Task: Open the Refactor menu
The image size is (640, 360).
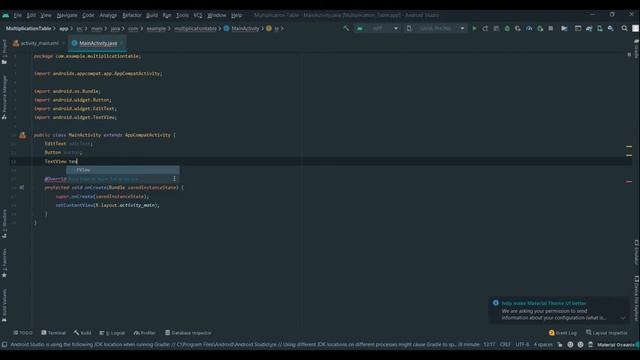Action: click(132, 15)
